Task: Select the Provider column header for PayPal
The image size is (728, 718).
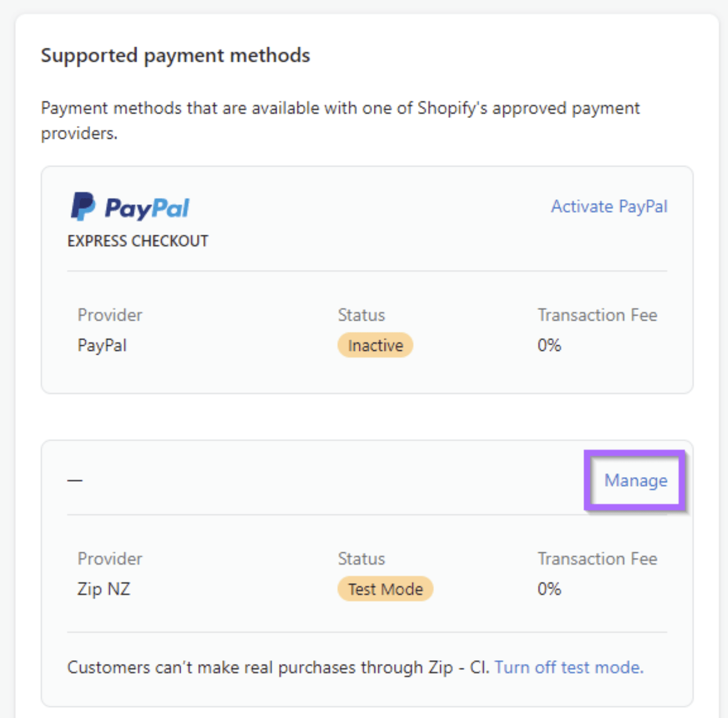Action: 109,314
